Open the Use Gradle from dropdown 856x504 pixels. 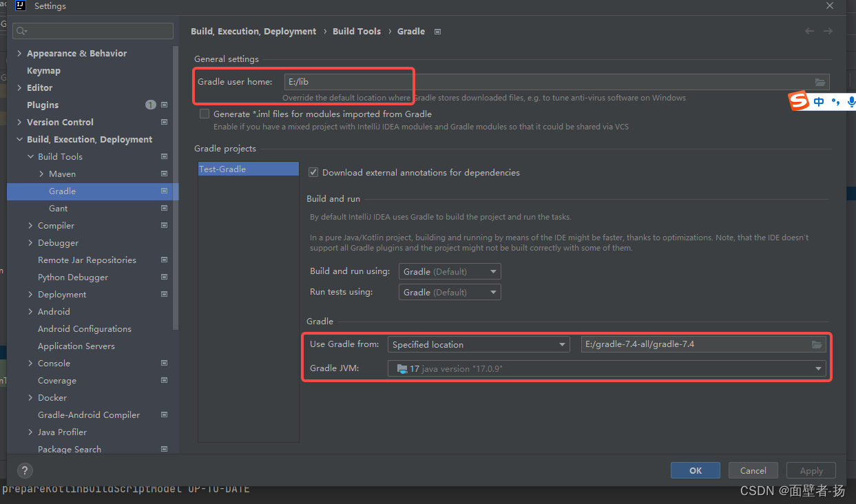479,344
